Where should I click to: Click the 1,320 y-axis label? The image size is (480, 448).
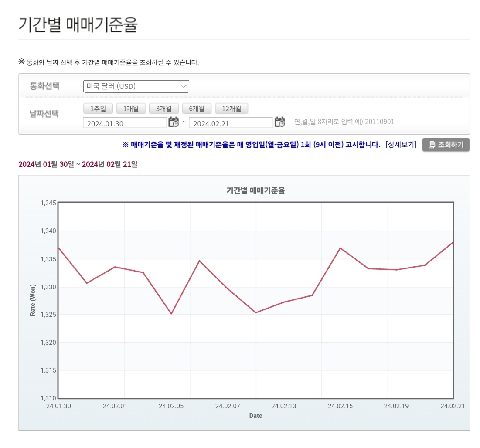click(x=48, y=343)
